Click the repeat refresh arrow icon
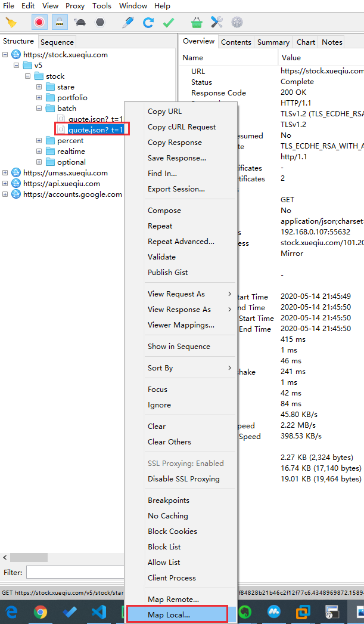 (148, 22)
